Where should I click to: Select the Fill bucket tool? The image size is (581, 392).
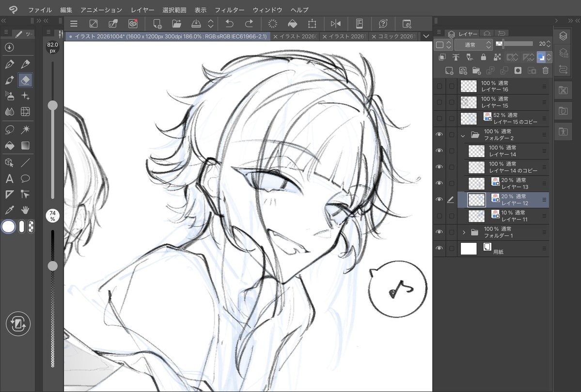click(x=10, y=145)
